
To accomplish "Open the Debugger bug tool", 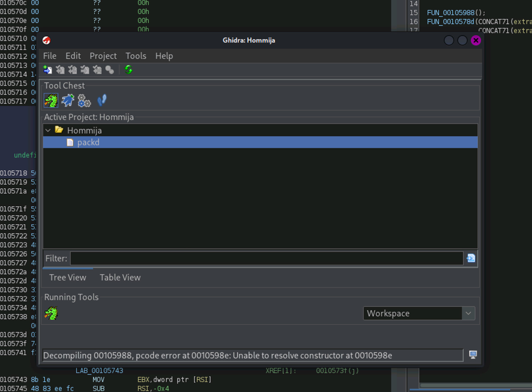I will tap(68, 101).
